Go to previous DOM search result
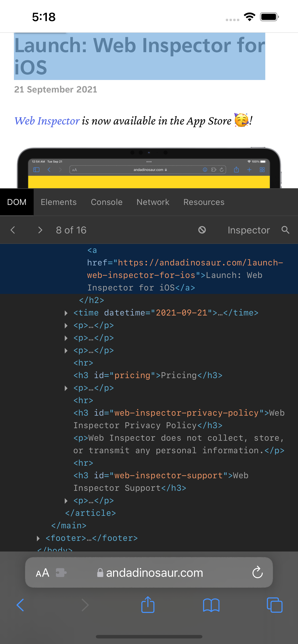The height and width of the screenshot is (644, 298). [13, 230]
